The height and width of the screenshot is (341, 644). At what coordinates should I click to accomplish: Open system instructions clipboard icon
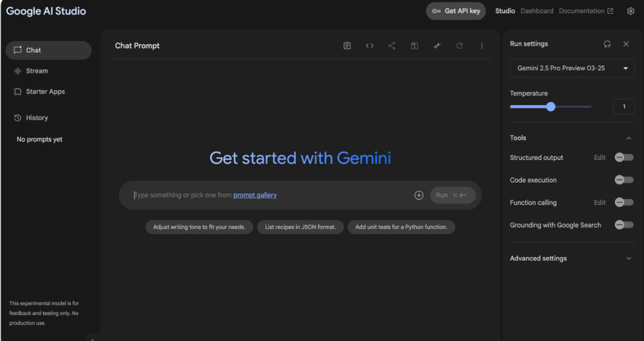pos(347,46)
